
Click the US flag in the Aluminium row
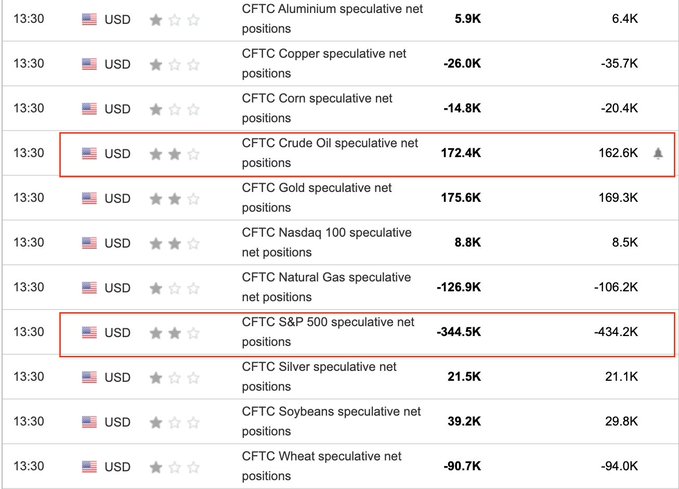[89, 19]
